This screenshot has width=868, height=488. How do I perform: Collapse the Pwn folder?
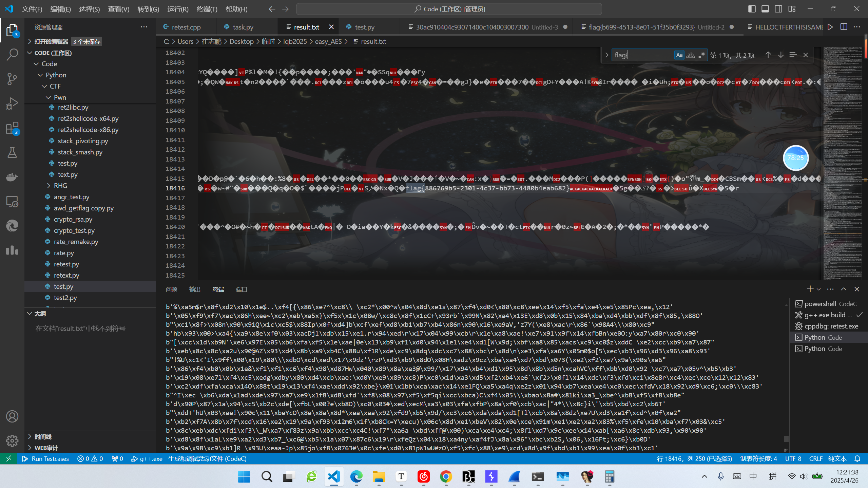coord(60,97)
